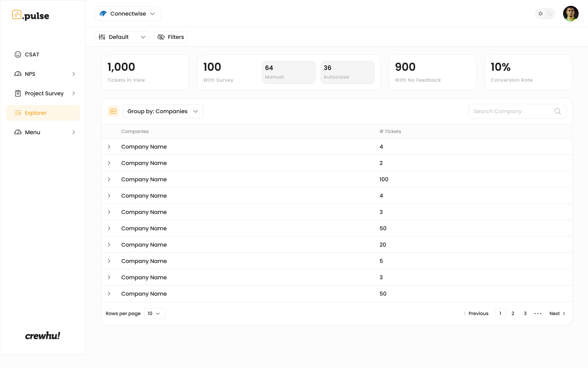Click the Project Survey clipboard icon
Screen dimensions: 588x368
click(18, 93)
